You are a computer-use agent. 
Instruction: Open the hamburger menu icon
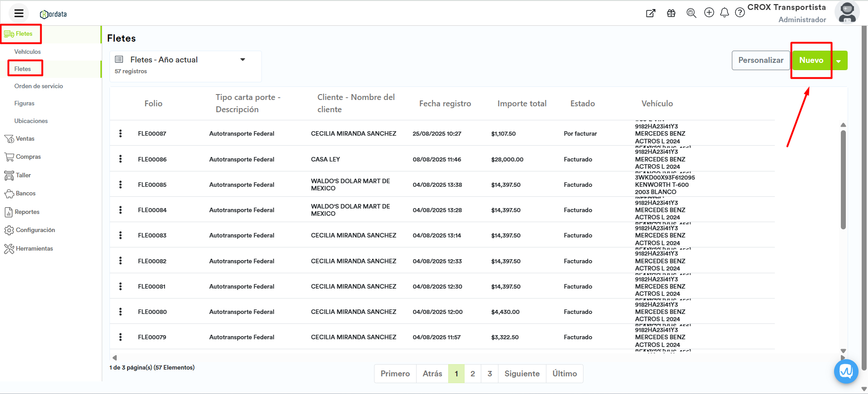(x=19, y=13)
